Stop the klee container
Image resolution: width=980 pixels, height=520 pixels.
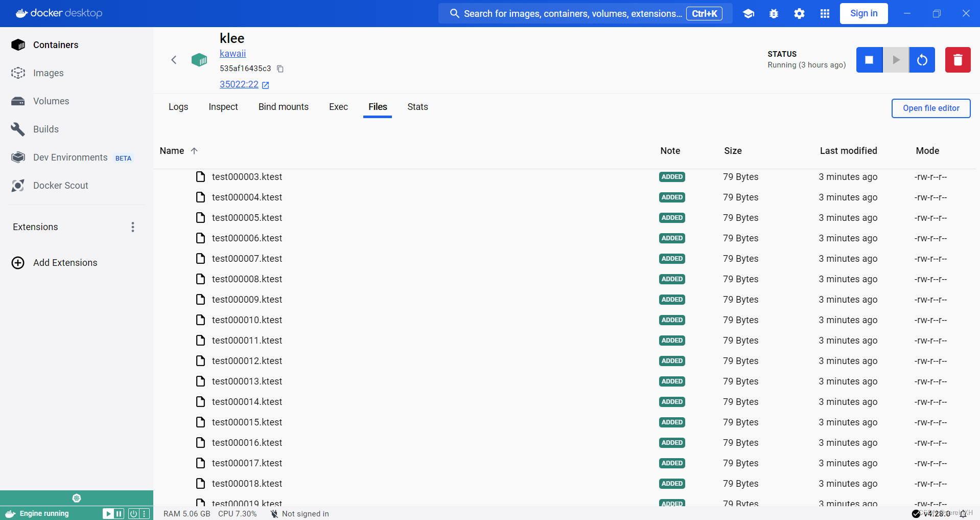(869, 60)
